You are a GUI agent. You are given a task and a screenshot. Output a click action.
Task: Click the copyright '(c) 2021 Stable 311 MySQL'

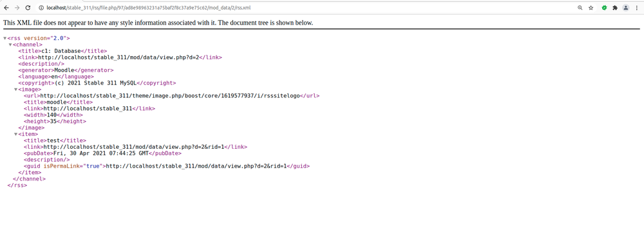[x=95, y=83]
